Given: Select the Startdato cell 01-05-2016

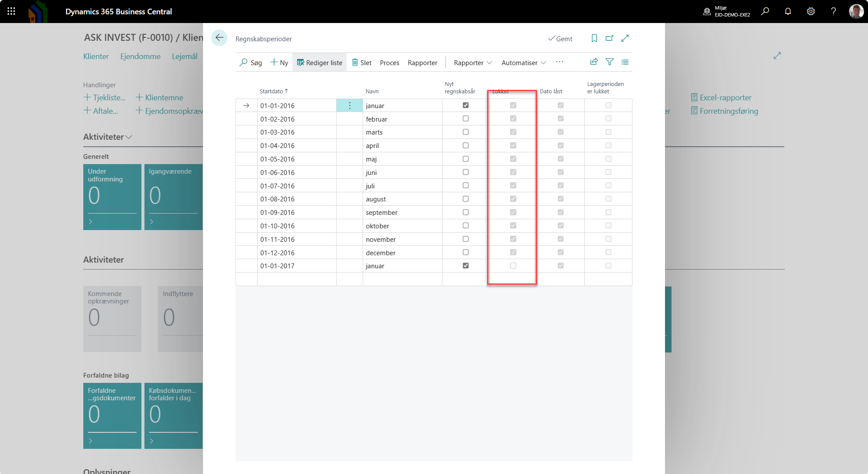Looking at the screenshot, I should (297, 159).
